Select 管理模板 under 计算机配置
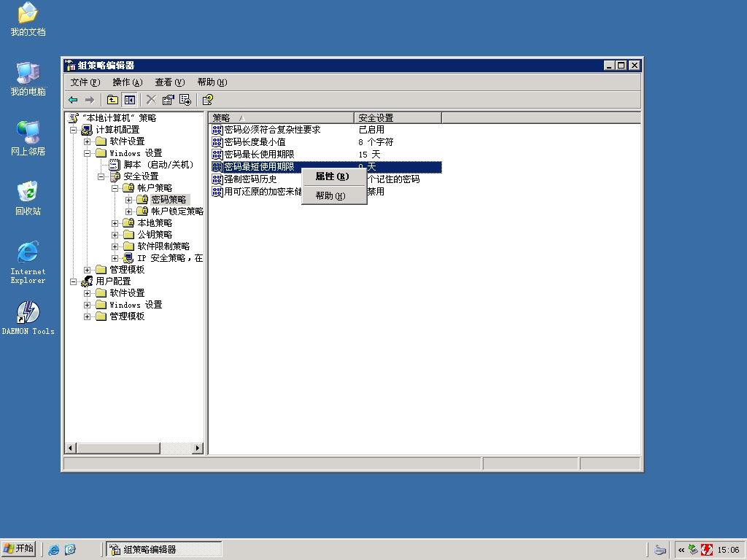Viewport: 747px width, 560px height. click(127, 270)
